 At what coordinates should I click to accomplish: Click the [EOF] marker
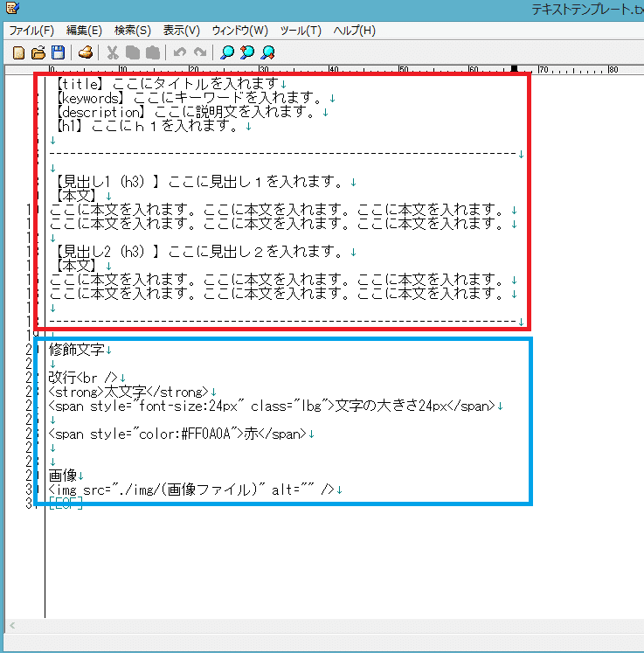[x=66, y=504]
